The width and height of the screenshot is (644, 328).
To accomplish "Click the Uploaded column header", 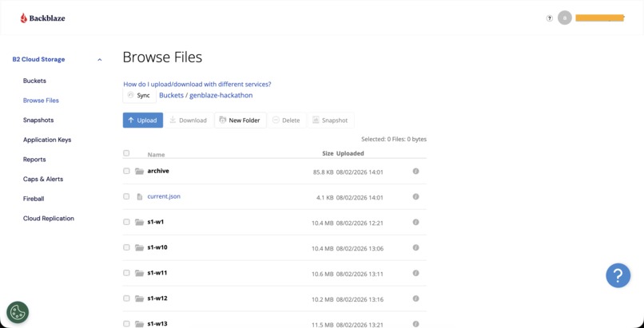I will pyautogui.click(x=350, y=153).
